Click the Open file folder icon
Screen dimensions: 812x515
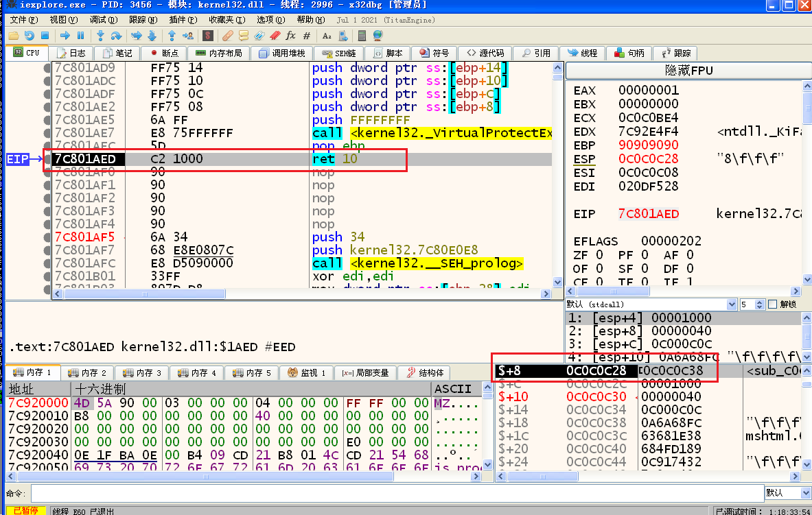[13, 36]
